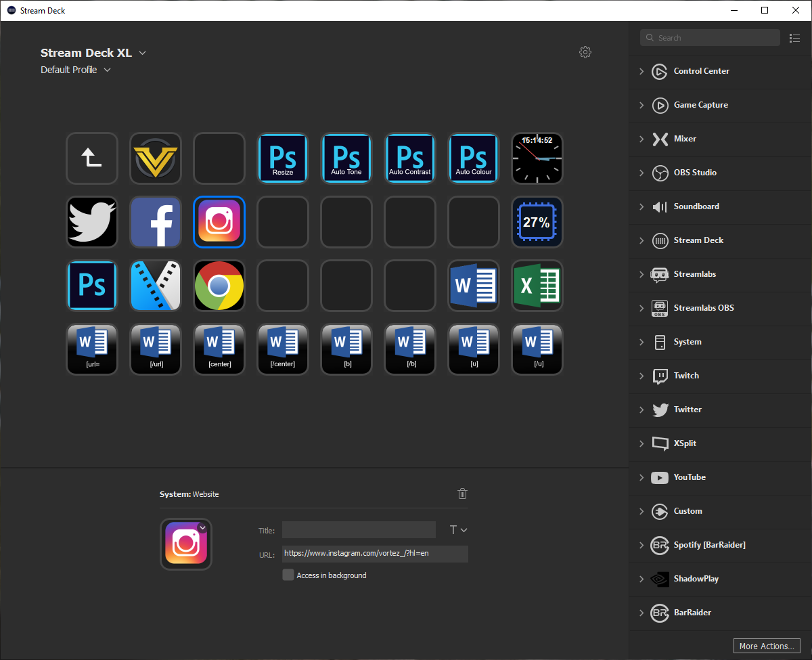Click the 27% CPU usage key

(x=537, y=222)
